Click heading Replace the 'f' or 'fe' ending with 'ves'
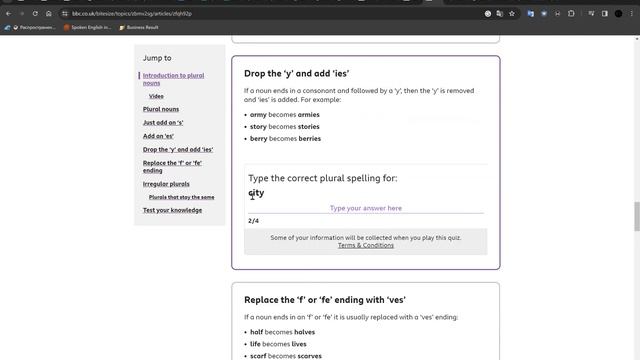The width and height of the screenshot is (640, 360). [x=325, y=300]
